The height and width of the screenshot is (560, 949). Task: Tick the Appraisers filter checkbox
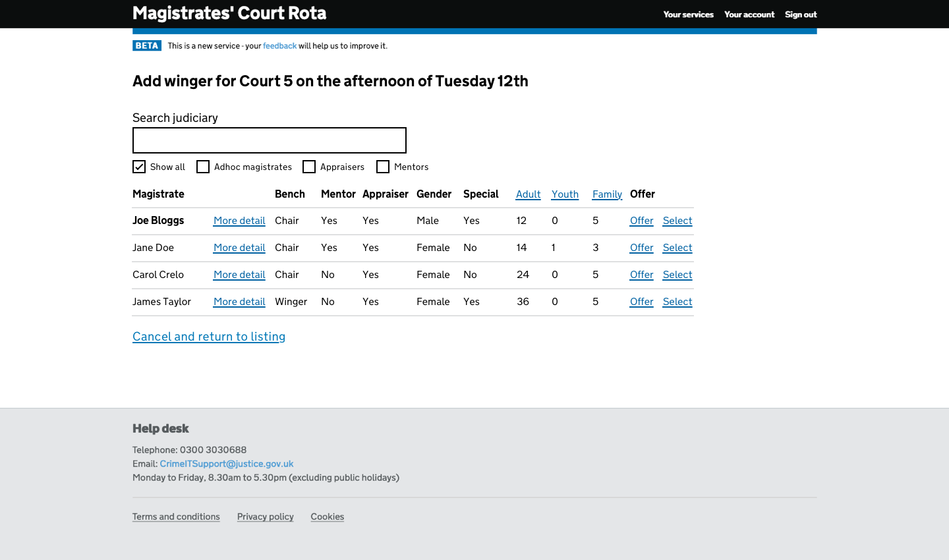coord(309,167)
